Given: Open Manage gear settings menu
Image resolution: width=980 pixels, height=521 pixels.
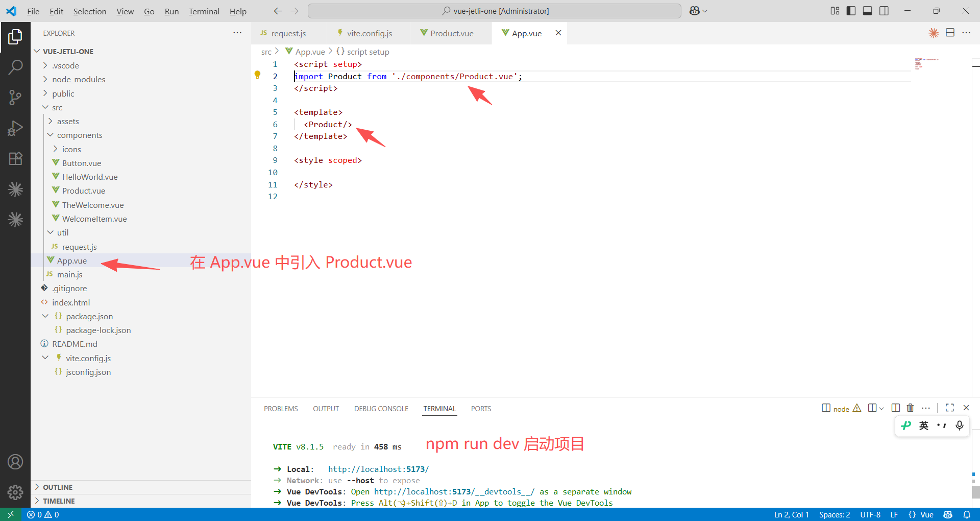Looking at the screenshot, I should (x=15, y=492).
